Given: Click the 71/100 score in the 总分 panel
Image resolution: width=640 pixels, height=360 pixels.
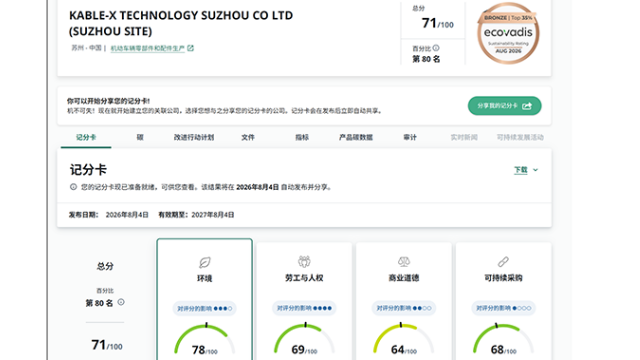Looking at the screenshot, I should tap(107, 345).
